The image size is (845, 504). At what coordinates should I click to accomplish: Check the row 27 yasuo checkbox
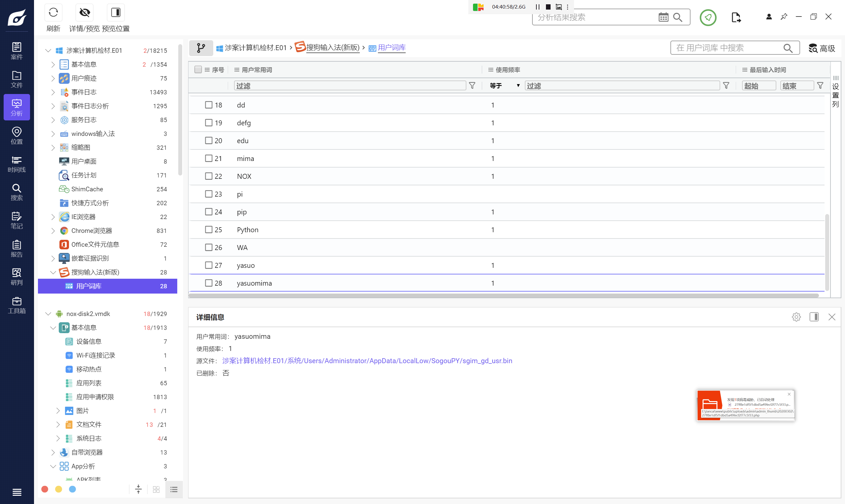209,265
